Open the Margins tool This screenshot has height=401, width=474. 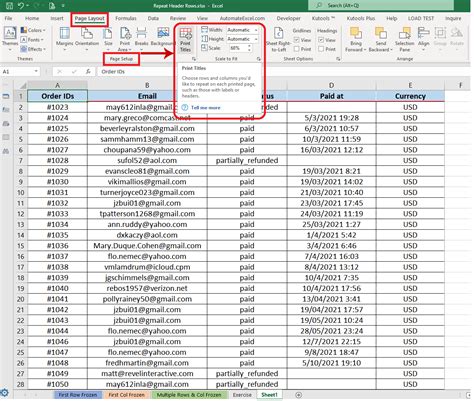(x=64, y=37)
